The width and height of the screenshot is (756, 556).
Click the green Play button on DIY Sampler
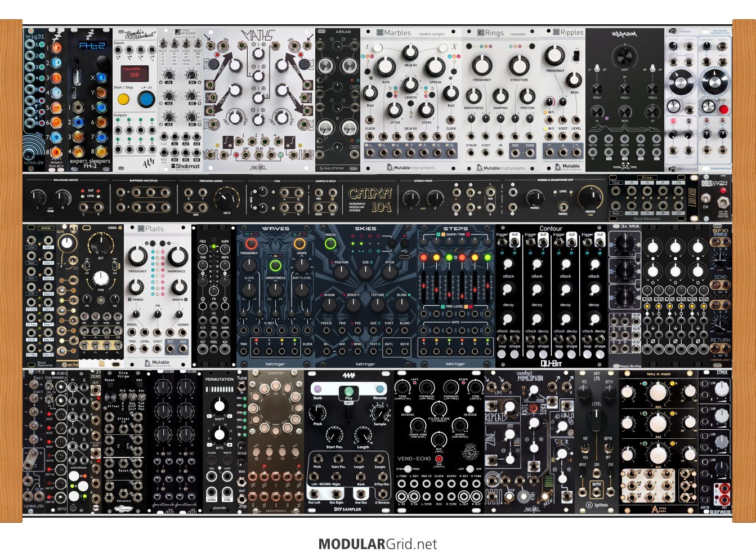click(x=349, y=390)
